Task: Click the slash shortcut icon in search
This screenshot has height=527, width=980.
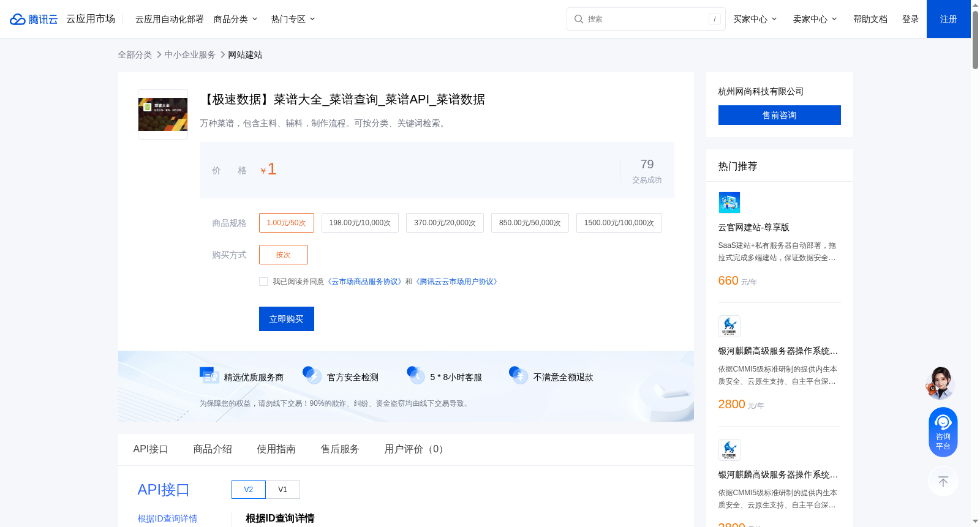Action: point(714,19)
